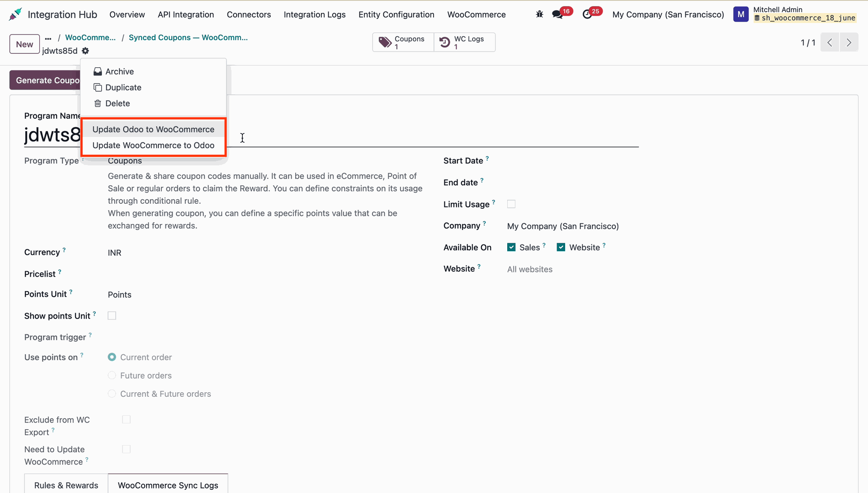The image size is (868, 493).
Task: Click the Delete trash icon in the menu
Action: tap(98, 103)
